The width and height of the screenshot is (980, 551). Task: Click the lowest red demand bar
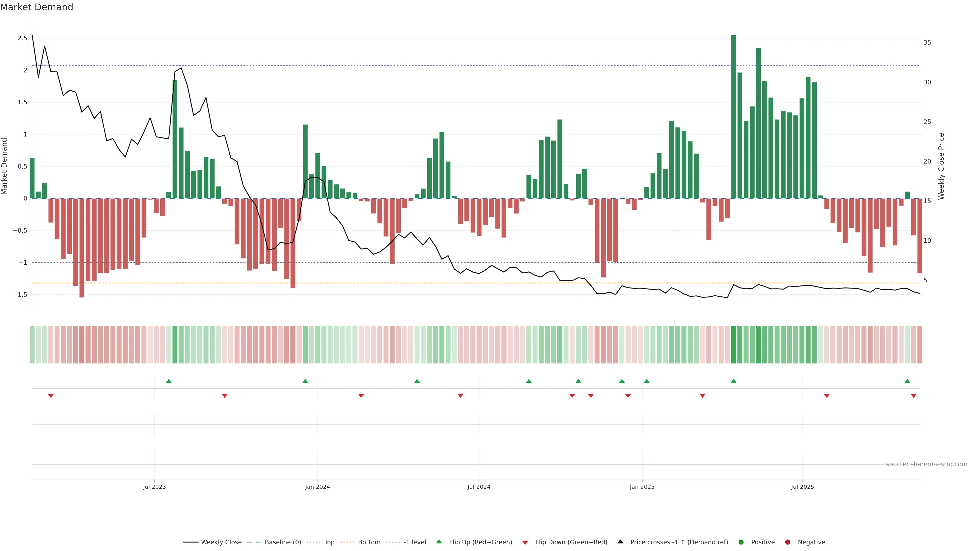(82, 247)
